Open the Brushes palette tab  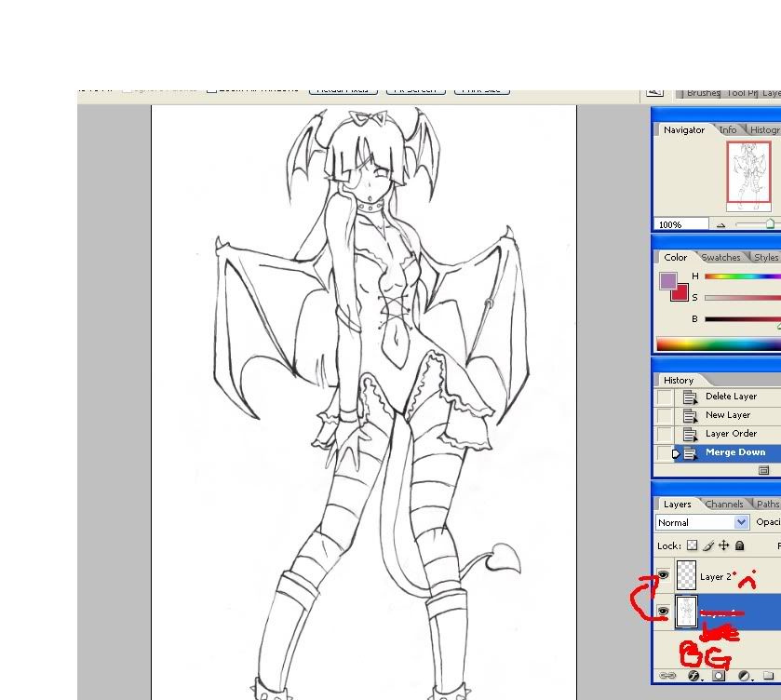702,93
